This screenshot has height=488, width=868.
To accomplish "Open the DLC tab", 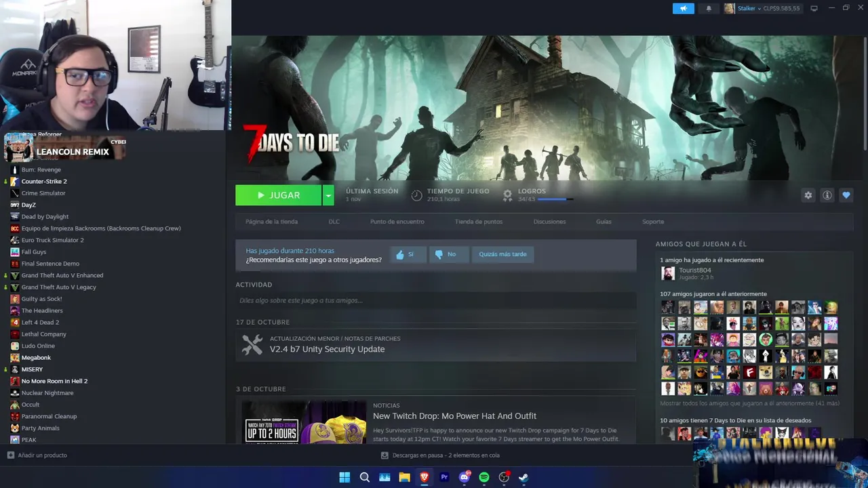I will pos(334,222).
